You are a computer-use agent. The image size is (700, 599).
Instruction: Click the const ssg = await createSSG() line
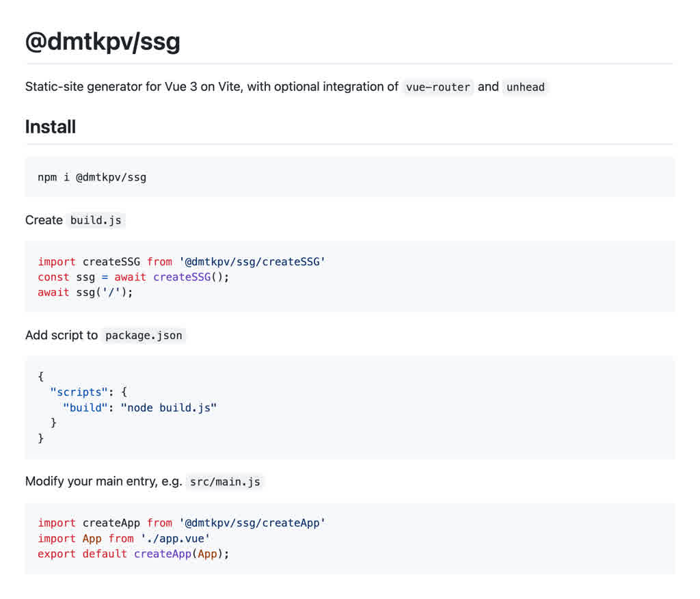click(x=133, y=277)
